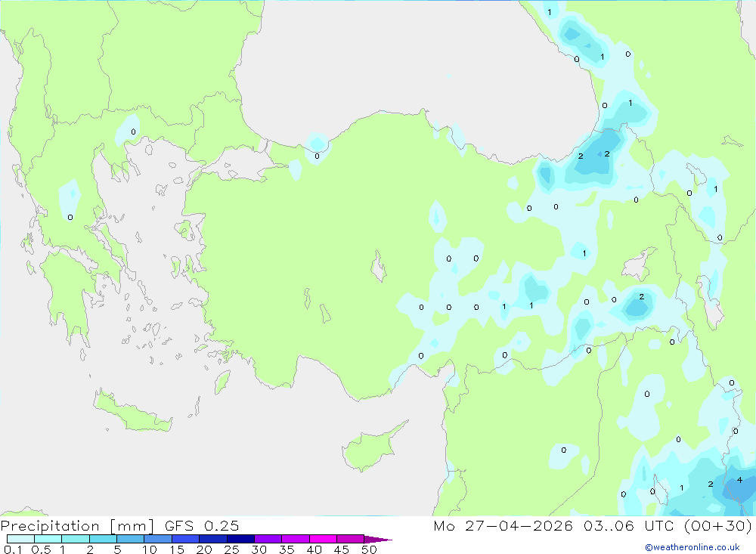
Task: Click the 30 to 35 mm legend swatch
Action: pos(268,539)
